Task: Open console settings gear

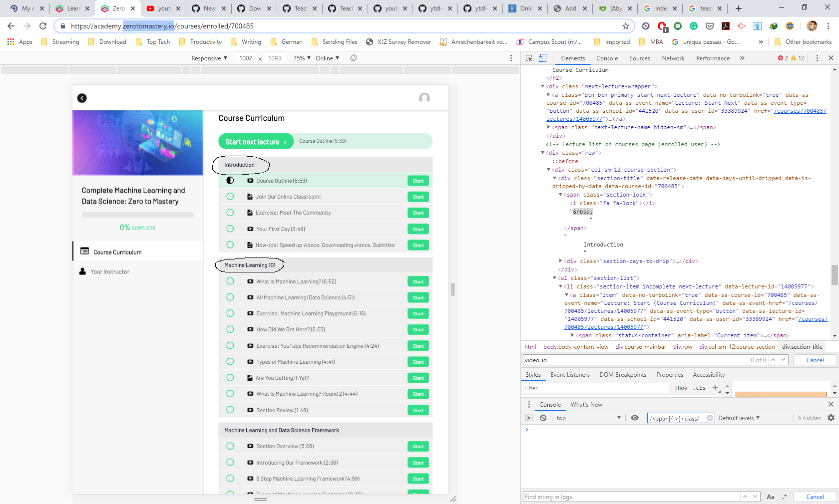Action: 831,418
